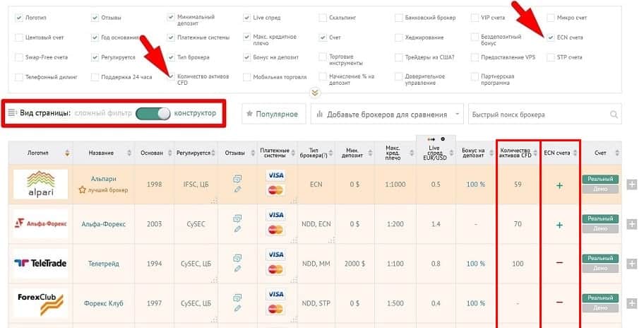Sort by Бонус на депозит column arrows
The image size is (644, 328).
click(492, 153)
